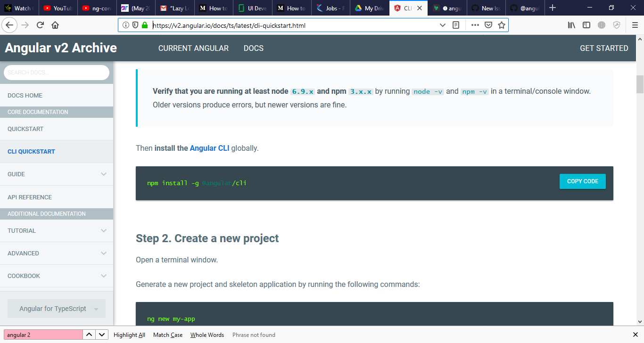Find previous match arrow in find bar
This screenshot has height=343, width=644.
click(x=89, y=335)
